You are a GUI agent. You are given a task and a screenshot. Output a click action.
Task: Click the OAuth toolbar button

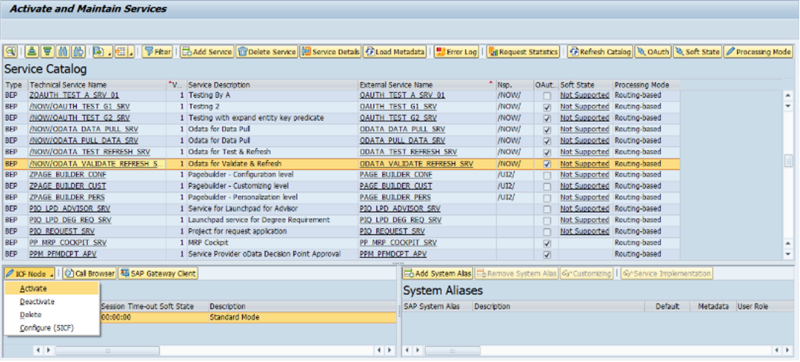click(x=653, y=51)
